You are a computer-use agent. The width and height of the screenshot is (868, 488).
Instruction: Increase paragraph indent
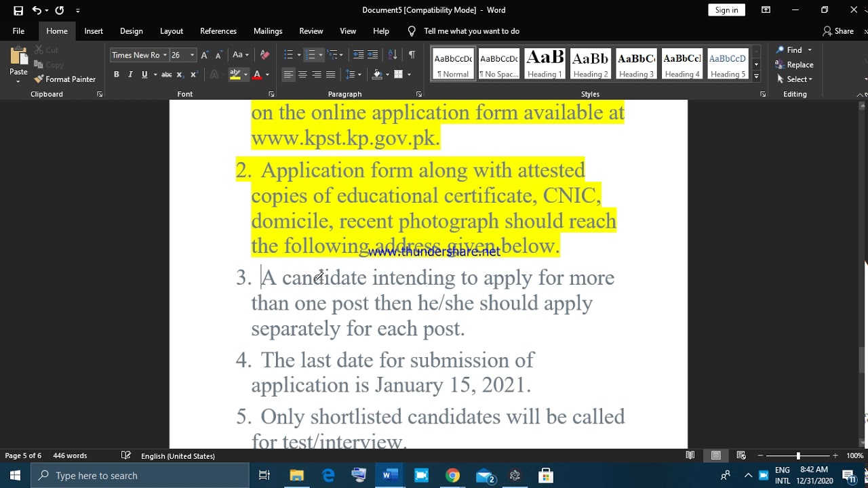[373, 55]
